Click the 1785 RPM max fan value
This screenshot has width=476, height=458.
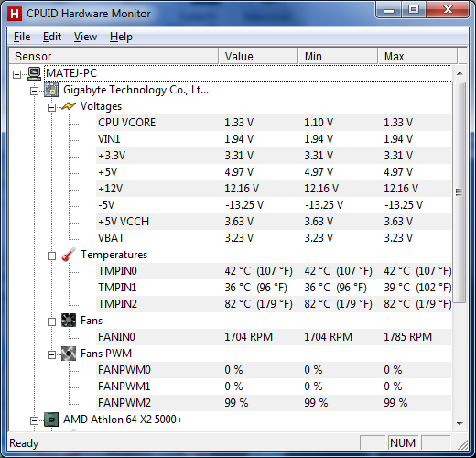[x=408, y=337]
